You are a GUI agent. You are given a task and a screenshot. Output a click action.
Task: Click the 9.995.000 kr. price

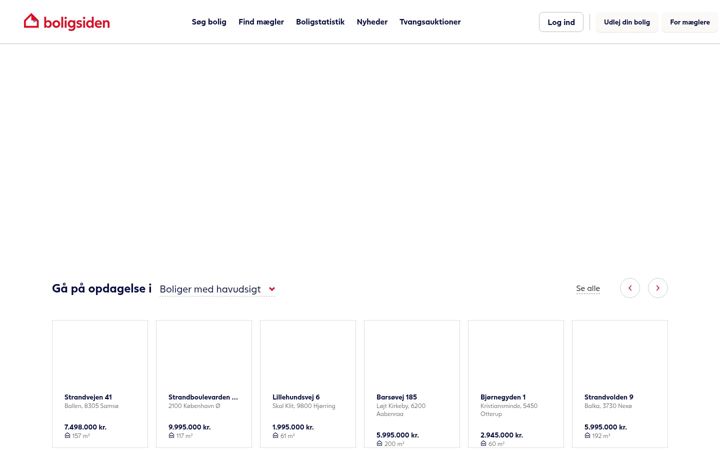189,427
